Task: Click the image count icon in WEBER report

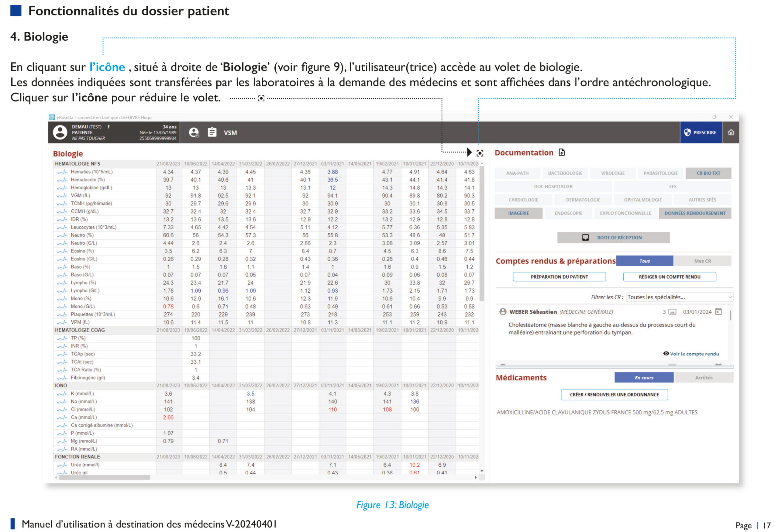Action: pos(672,312)
